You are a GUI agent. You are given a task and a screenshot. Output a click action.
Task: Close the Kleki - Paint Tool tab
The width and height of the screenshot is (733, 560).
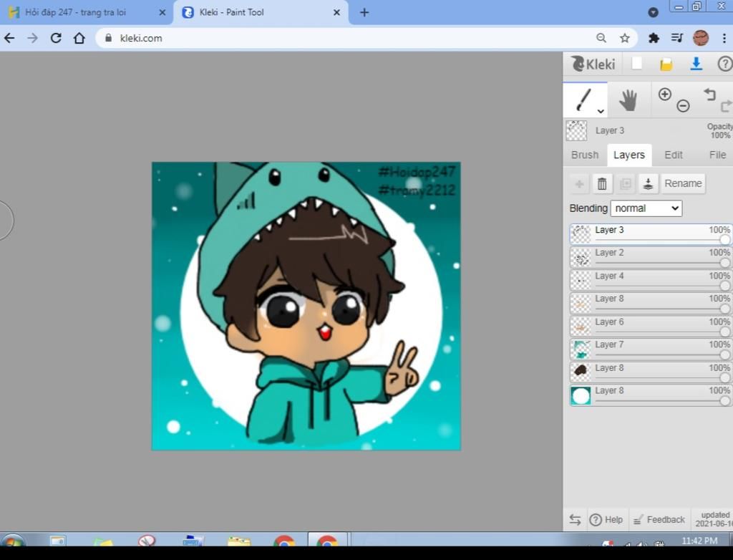coord(336,13)
